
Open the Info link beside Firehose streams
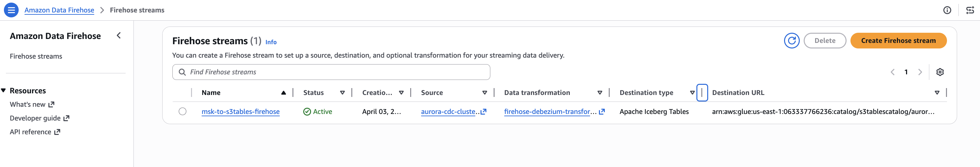tap(271, 42)
